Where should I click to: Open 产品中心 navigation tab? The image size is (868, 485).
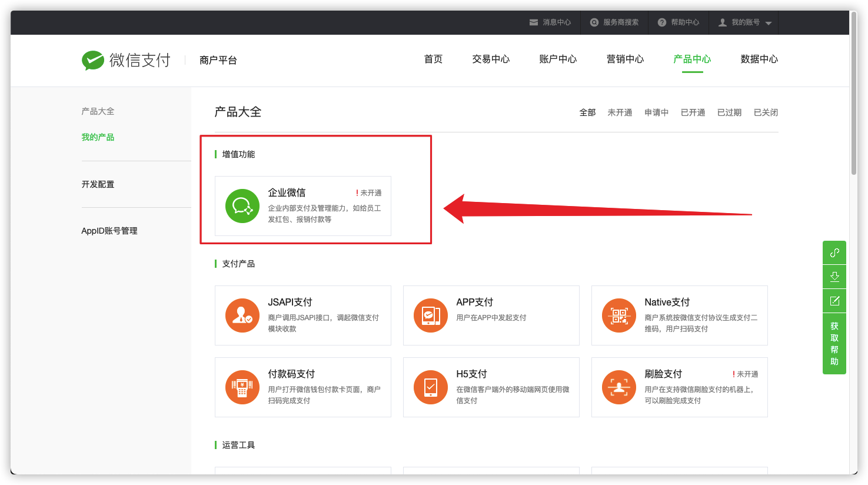[x=692, y=59]
